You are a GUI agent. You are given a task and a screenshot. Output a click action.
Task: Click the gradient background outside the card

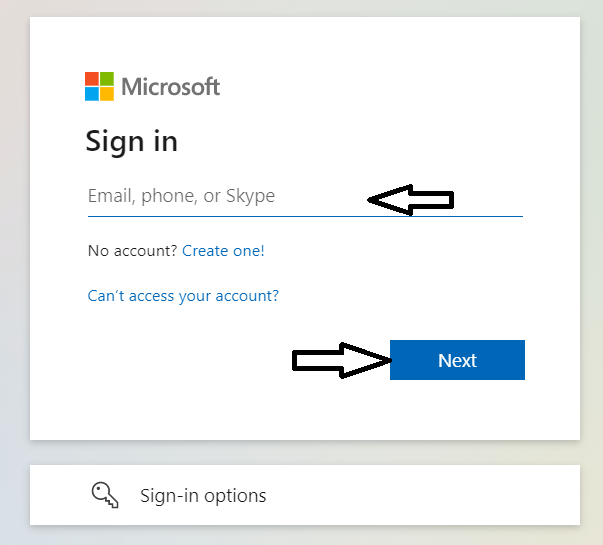click(15, 269)
